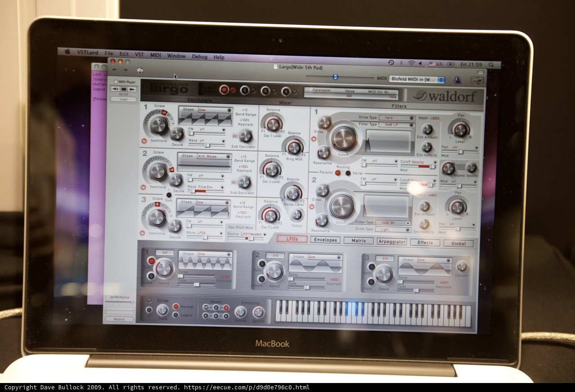Open Filter 2 Filter Type dropdown (24dB BP)

(393, 222)
